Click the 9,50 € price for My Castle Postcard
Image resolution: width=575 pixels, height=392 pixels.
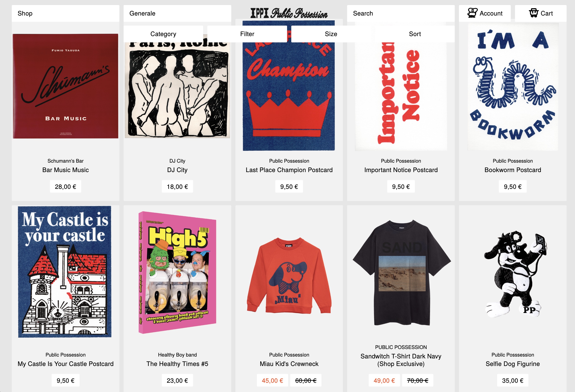pyautogui.click(x=65, y=380)
